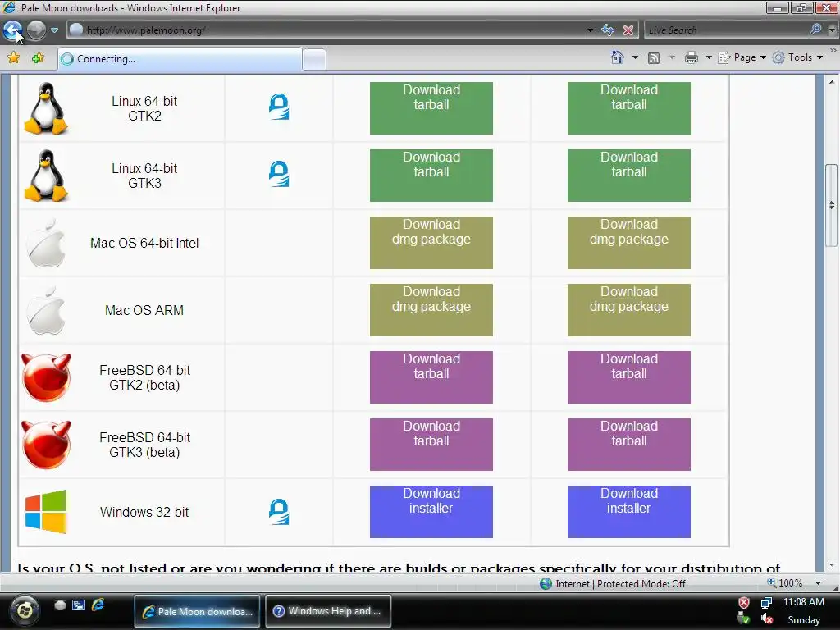Go back using the Back arrow button
This screenshot has width=840, height=630.
12,30
